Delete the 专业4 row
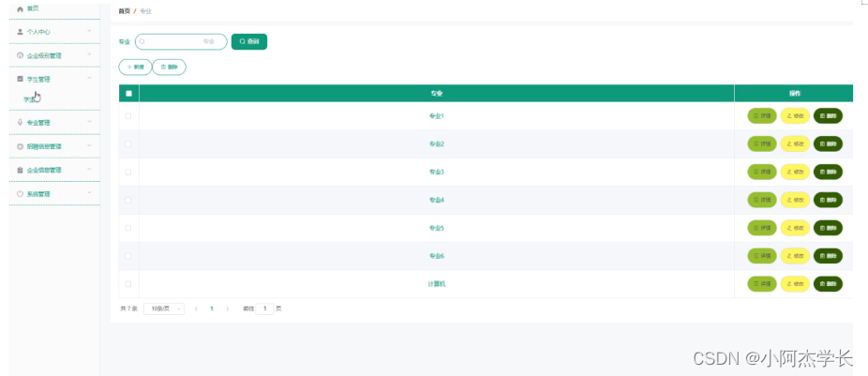Screen dimensions: 868x376 tap(828, 200)
